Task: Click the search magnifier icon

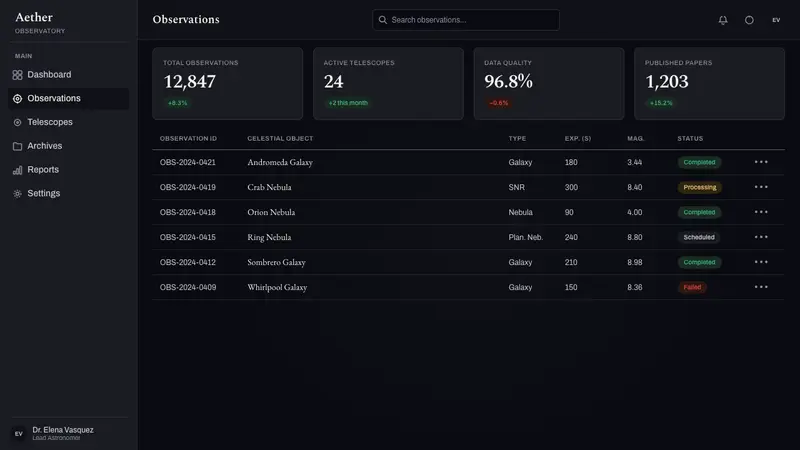Action: [383, 20]
